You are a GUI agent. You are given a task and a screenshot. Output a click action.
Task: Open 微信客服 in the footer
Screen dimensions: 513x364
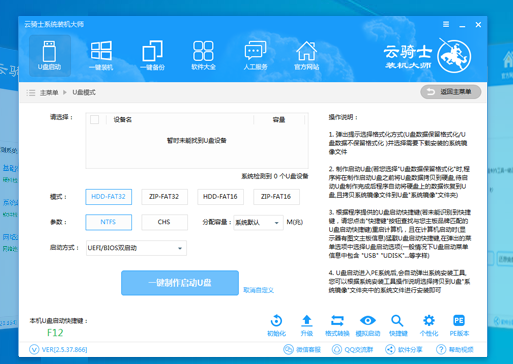[302, 349]
